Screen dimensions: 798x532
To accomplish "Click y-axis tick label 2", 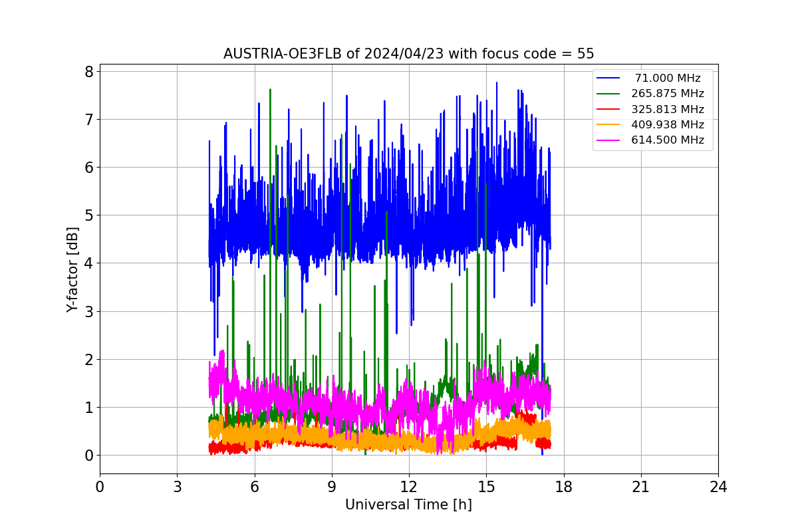I will (x=88, y=359).
